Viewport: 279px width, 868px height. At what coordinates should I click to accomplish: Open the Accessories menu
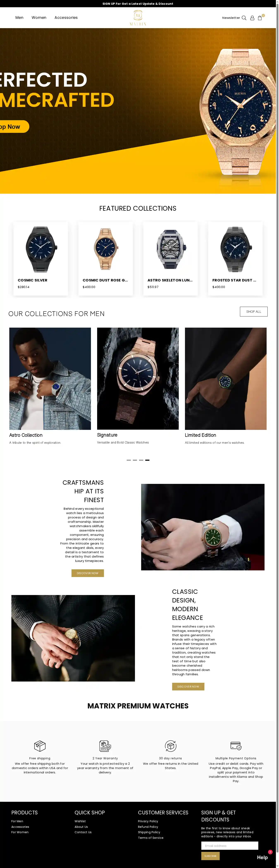66,18
